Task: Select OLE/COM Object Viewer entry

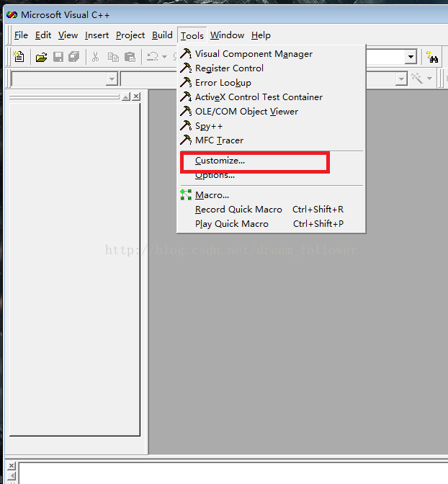Action: pos(271,112)
